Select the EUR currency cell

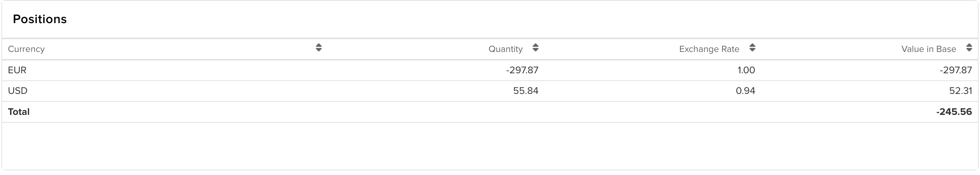17,70
